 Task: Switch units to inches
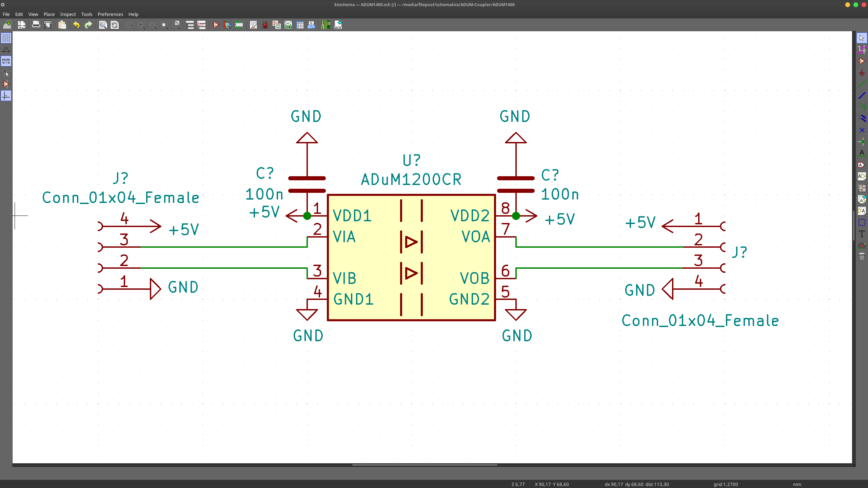pyautogui.click(x=6, y=49)
